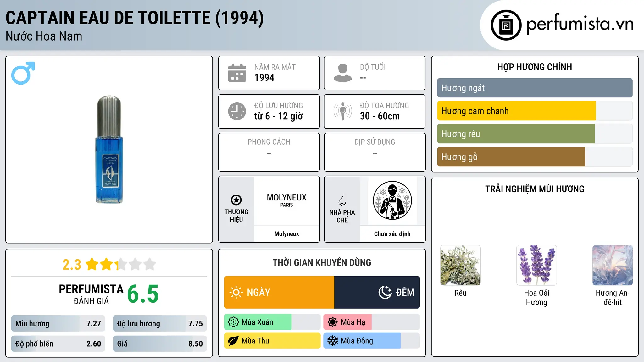Click the Nước Hoa Nam subtitle

click(44, 36)
